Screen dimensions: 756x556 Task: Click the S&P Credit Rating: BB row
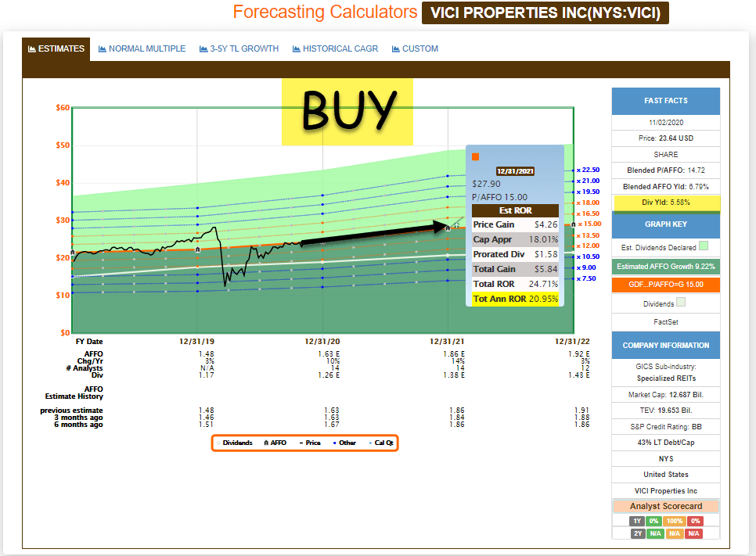tap(666, 427)
